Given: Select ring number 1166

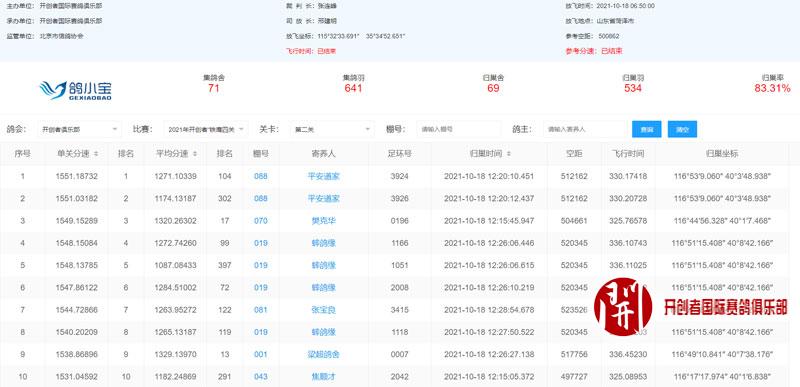Looking at the screenshot, I should (x=399, y=243).
